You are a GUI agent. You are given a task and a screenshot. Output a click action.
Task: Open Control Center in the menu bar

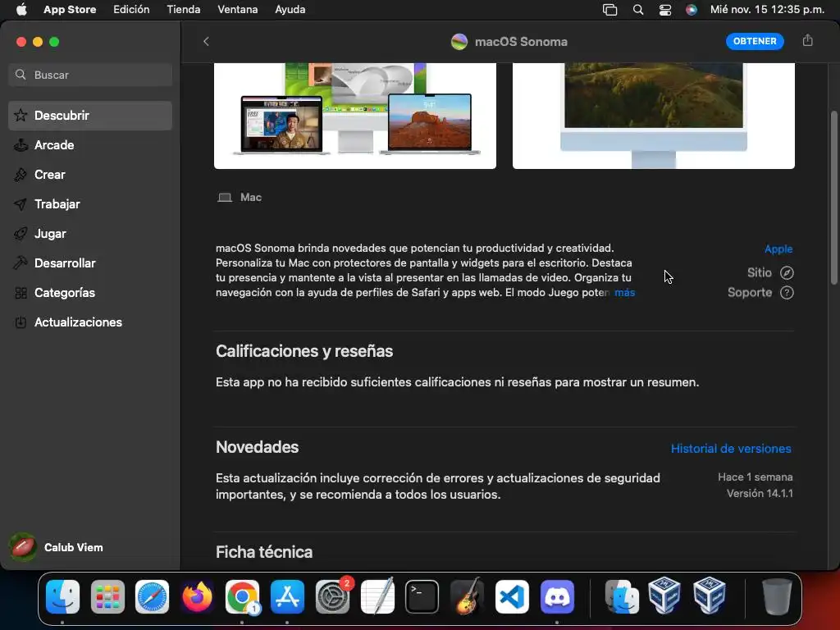coord(664,10)
